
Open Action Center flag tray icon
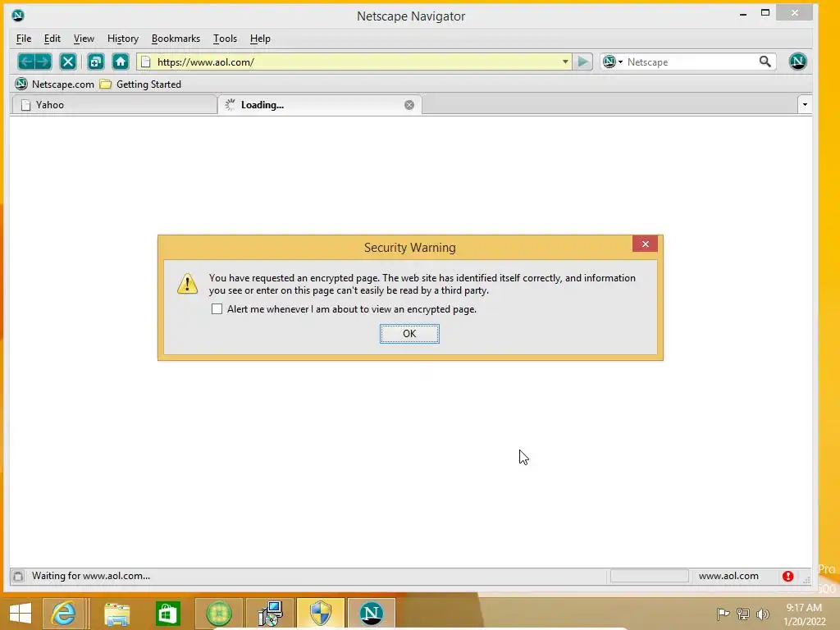point(723,614)
